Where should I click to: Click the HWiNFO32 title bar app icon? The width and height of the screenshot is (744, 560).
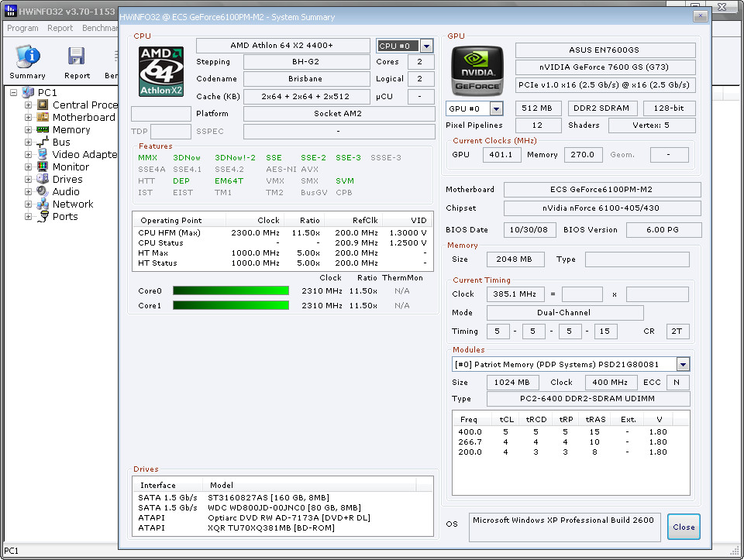point(10,11)
